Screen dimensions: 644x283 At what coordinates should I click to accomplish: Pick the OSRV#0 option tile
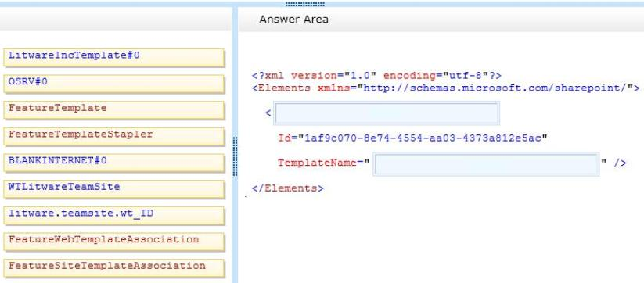(x=113, y=84)
